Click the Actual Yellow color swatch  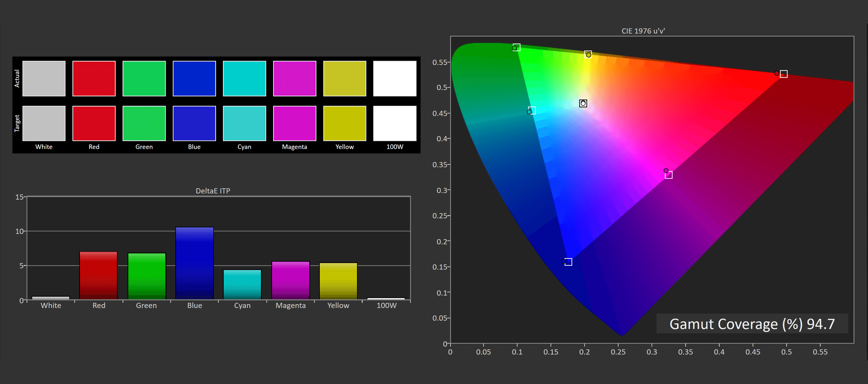(344, 78)
